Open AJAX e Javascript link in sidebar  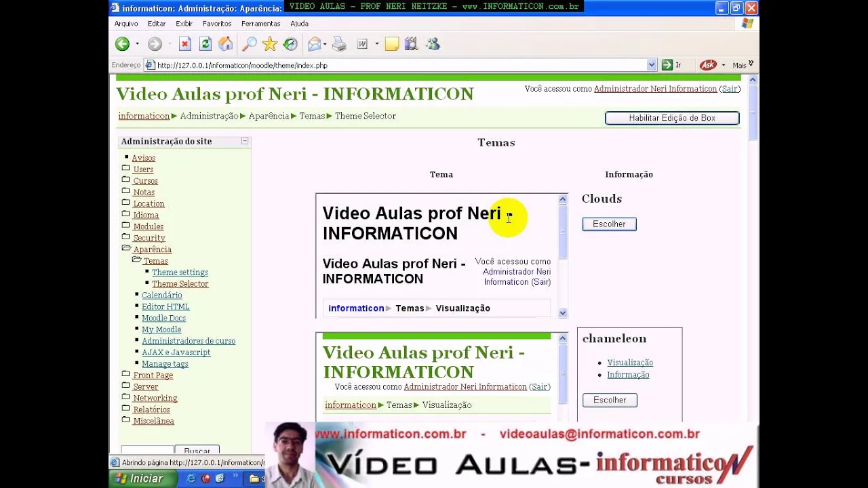pos(176,352)
